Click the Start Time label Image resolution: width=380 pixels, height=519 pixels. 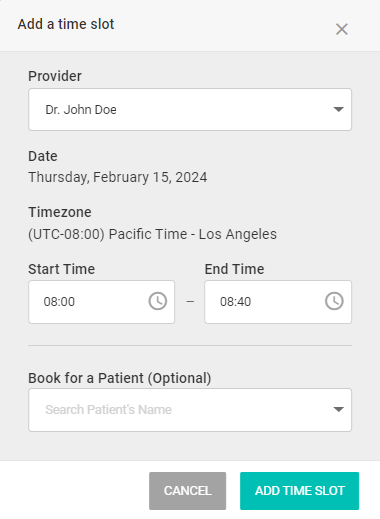(x=61, y=269)
